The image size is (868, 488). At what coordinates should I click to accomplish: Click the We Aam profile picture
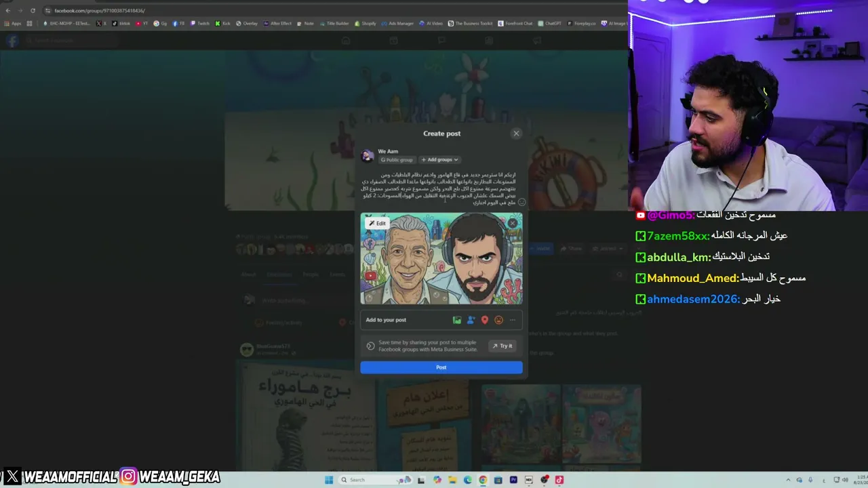pyautogui.click(x=368, y=156)
